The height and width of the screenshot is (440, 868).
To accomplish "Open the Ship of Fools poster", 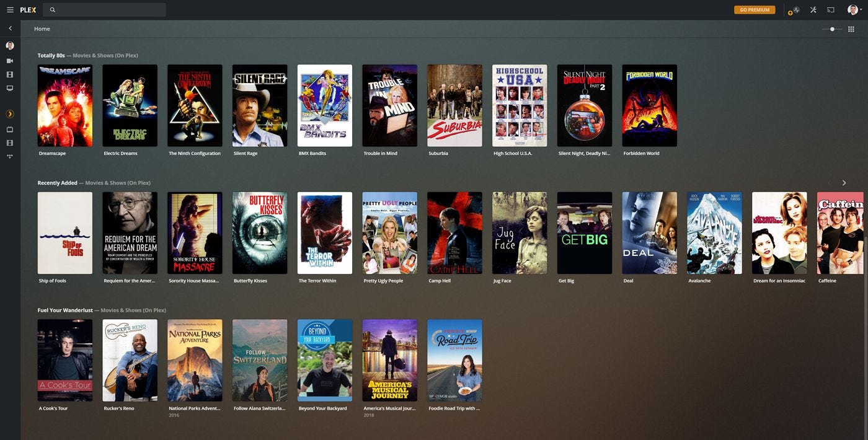I will tap(65, 233).
